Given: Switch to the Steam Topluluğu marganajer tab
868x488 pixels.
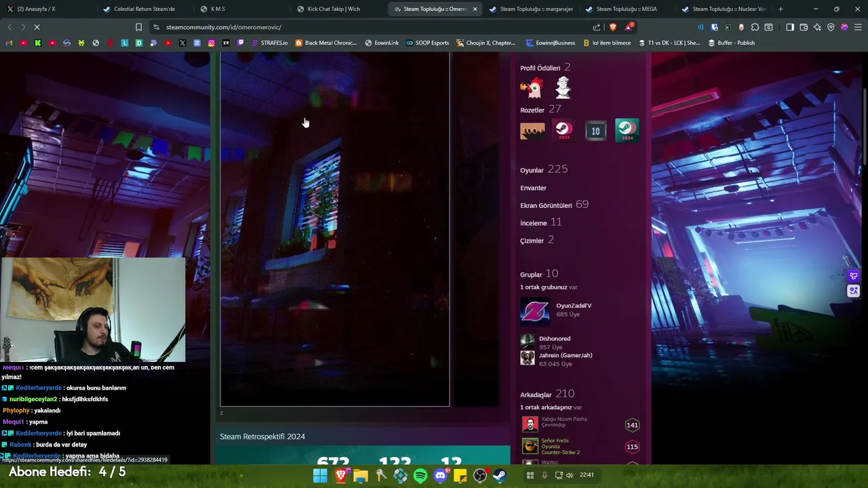Looking at the screenshot, I should click(532, 9).
